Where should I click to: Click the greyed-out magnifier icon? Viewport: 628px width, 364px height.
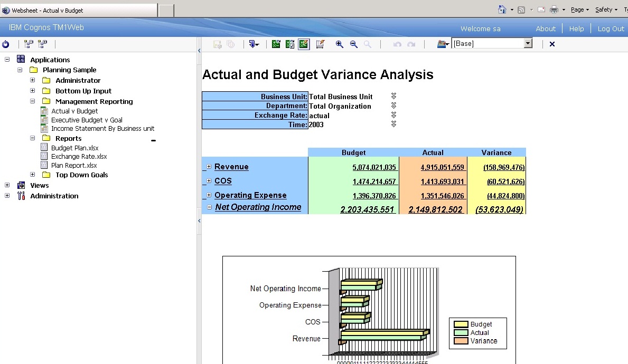tap(367, 44)
